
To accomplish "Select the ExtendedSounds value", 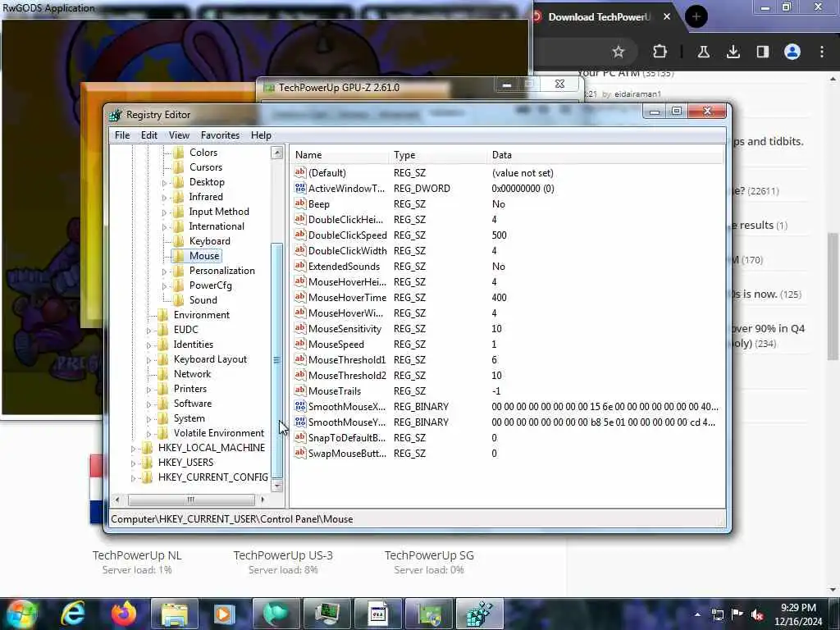I will [x=344, y=267].
